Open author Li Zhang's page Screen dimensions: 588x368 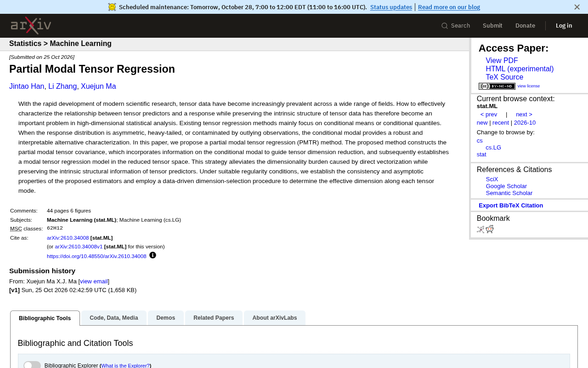click(62, 86)
